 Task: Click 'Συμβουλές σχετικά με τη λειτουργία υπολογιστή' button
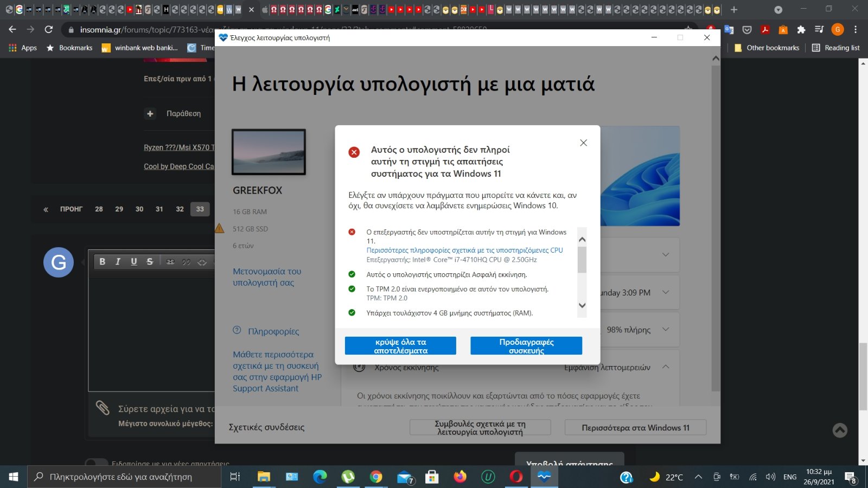480,427
